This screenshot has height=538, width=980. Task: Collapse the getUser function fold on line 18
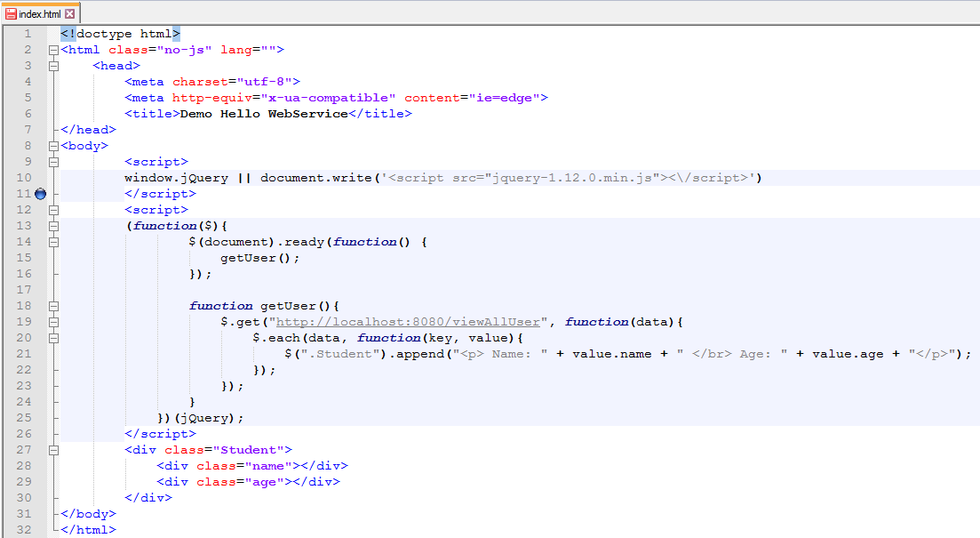(53, 305)
